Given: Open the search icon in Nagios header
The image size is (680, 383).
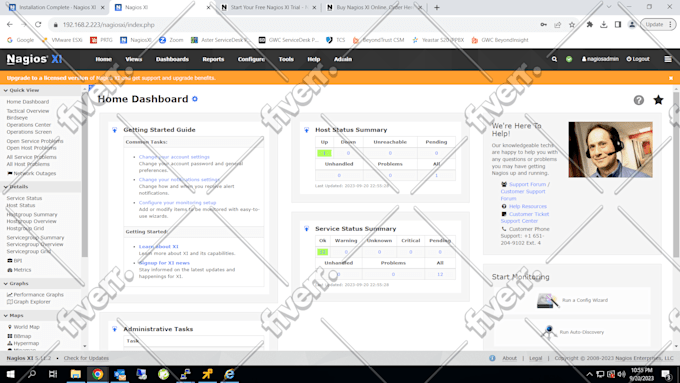Looking at the screenshot, I should 554,59.
